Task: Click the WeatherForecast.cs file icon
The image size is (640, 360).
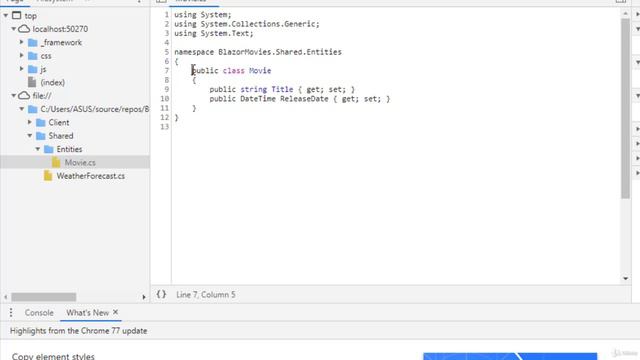Action: pos(48,176)
